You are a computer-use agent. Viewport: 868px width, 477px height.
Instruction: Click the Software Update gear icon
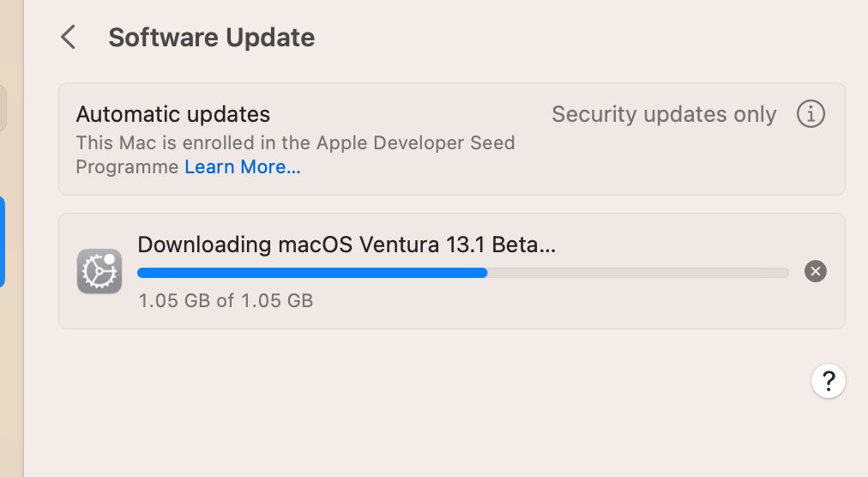click(99, 271)
